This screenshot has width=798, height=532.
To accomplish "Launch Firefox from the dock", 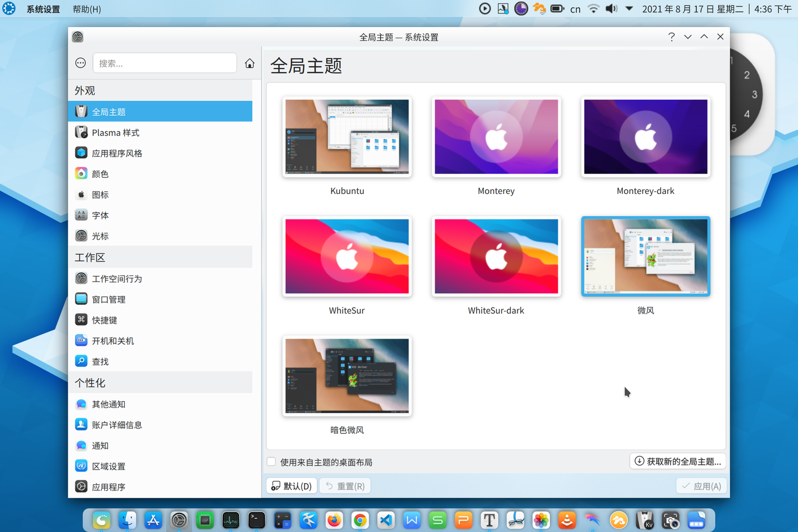I will [x=334, y=520].
